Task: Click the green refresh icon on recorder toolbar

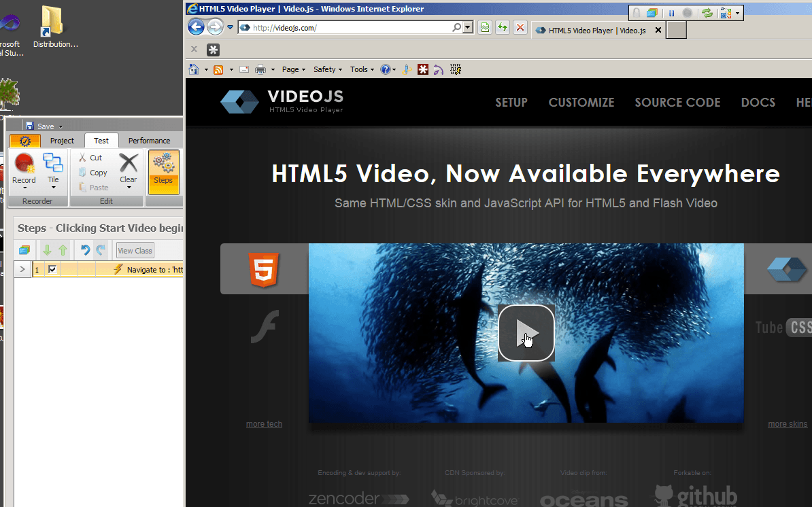Action: pos(707,14)
